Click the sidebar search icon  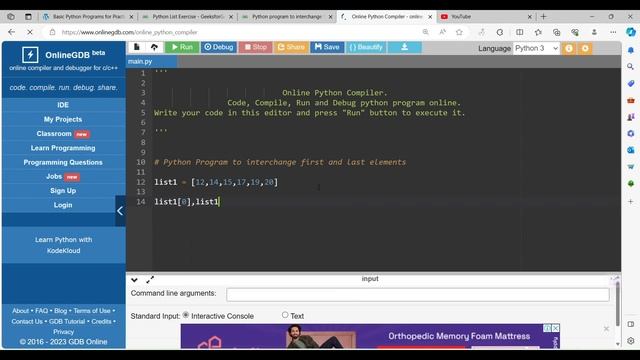(x=631, y=67)
